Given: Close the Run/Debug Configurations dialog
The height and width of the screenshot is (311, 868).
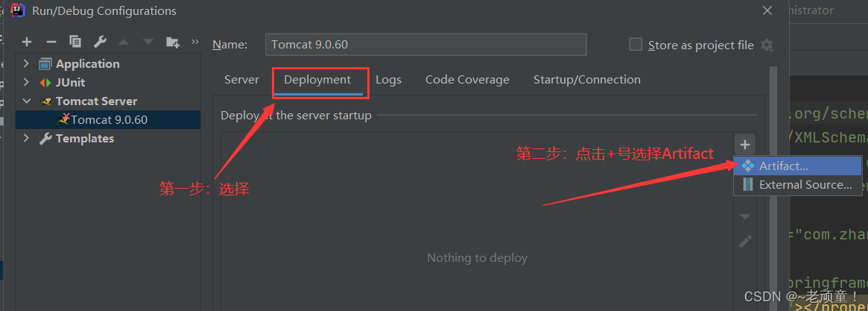Looking at the screenshot, I should click(767, 10).
